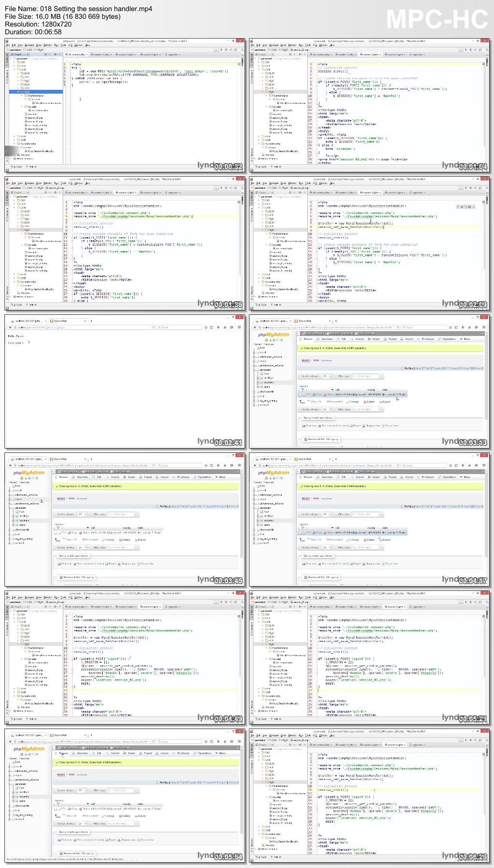Screen dimensions: 494x868
Task: Click the 'File Size: 16,0 MB' line
Action: pos(63,16)
